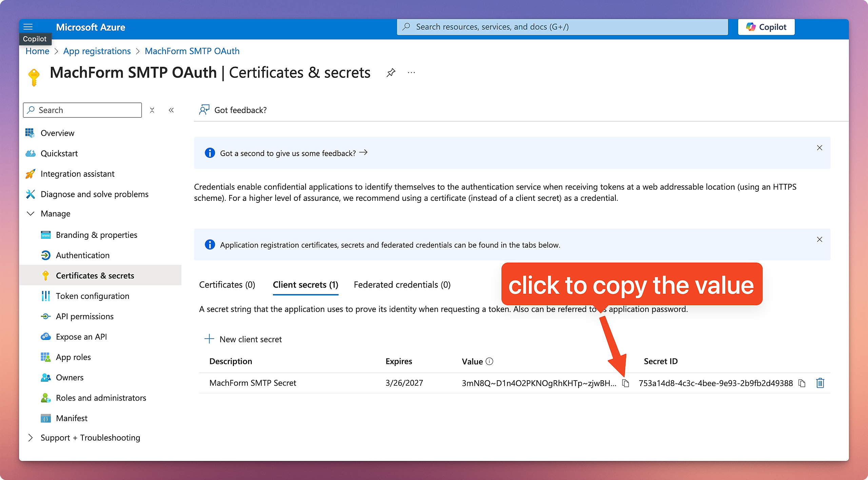Copy the client secret value

click(x=626, y=383)
